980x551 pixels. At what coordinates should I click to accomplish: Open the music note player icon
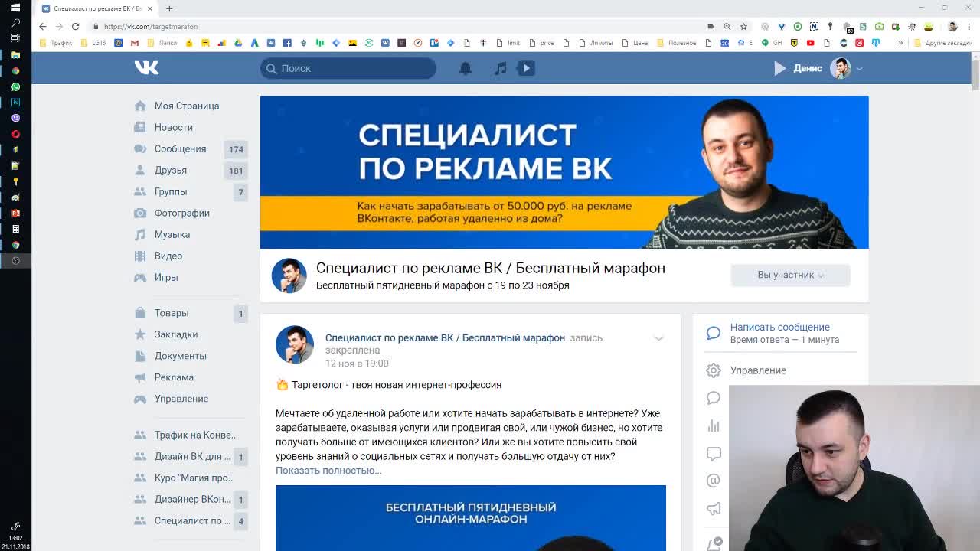500,68
